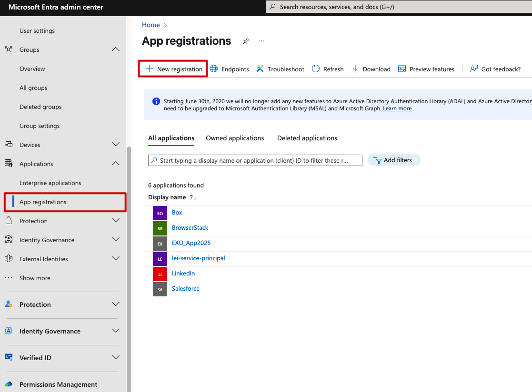532x392 pixels.
Task: Open the BrowserStack application link
Action: (190, 228)
